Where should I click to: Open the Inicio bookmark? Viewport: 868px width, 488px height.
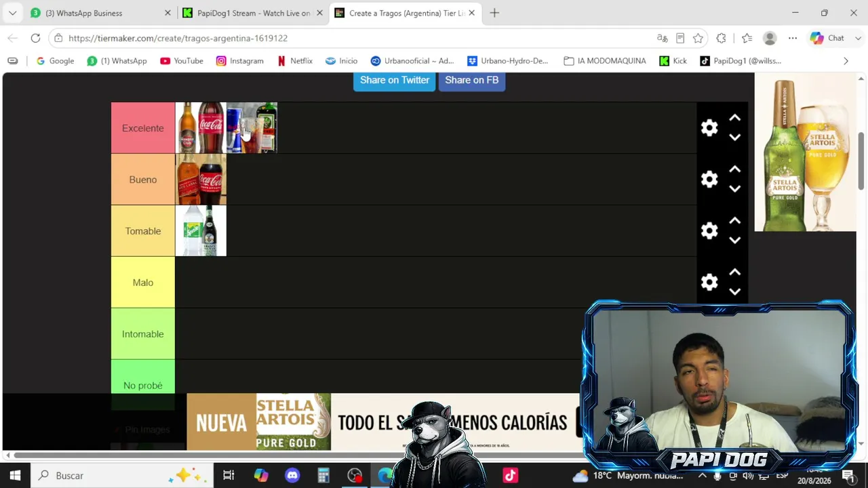tap(341, 61)
